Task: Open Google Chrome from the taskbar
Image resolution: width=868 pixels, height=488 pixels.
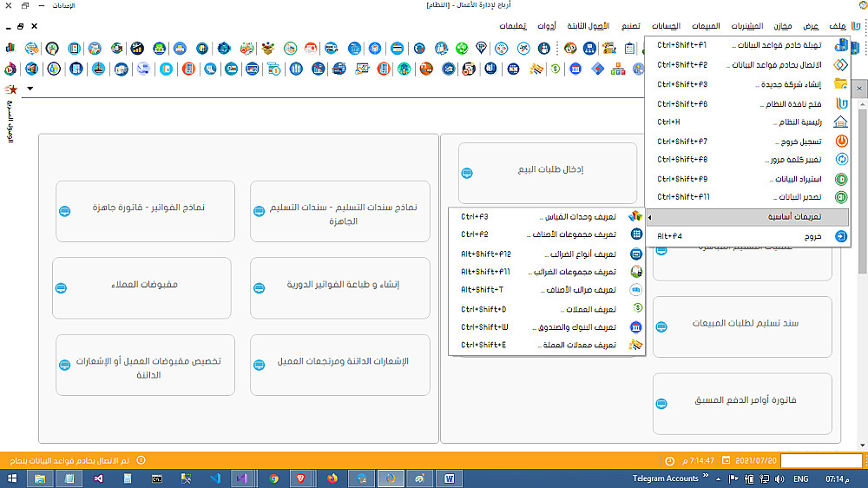Action: pos(274,478)
